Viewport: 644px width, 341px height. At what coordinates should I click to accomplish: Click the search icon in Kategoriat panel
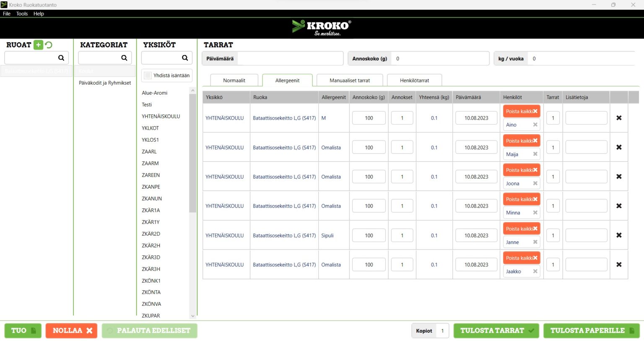coord(124,58)
